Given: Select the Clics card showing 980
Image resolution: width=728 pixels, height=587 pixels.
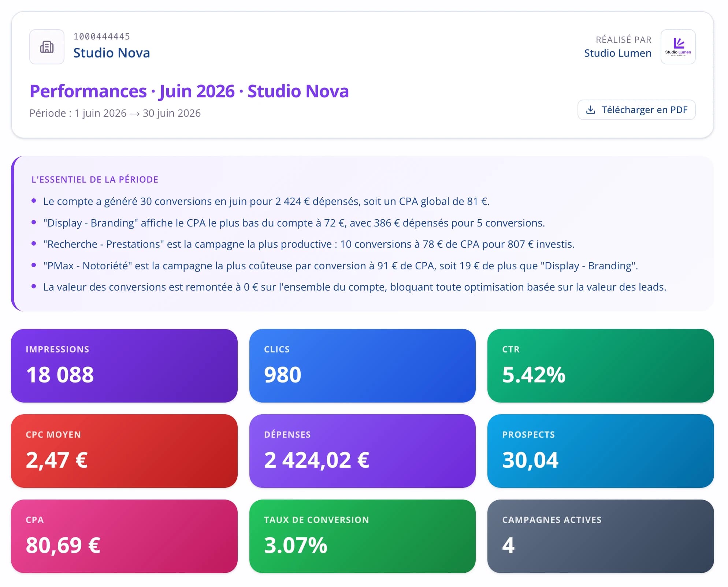Looking at the screenshot, I should [362, 366].
